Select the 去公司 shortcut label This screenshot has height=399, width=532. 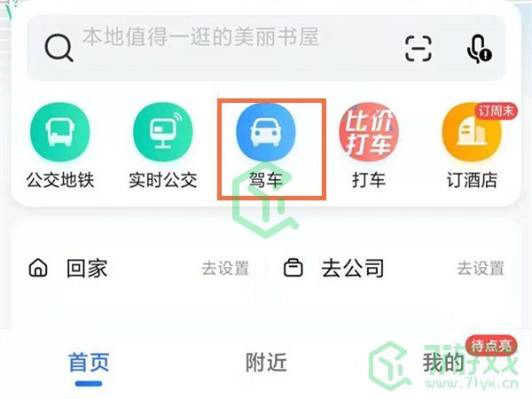pyautogui.click(x=353, y=269)
